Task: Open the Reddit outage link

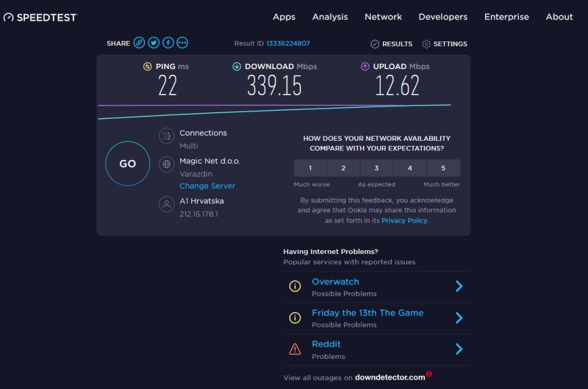Action: (x=326, y=344)
